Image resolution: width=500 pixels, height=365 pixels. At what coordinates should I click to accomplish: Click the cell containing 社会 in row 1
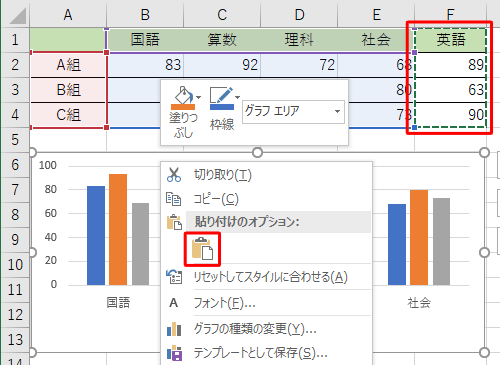[x=376, y=40]
